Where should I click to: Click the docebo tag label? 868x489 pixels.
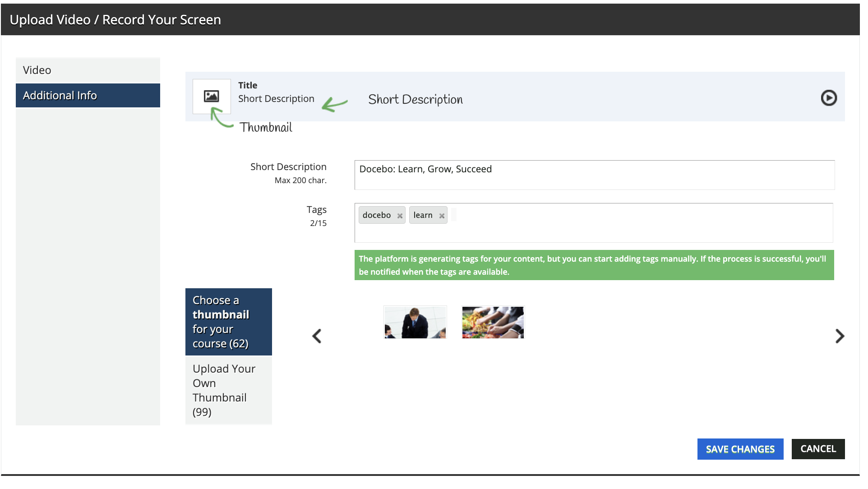[x=376, y=215]
